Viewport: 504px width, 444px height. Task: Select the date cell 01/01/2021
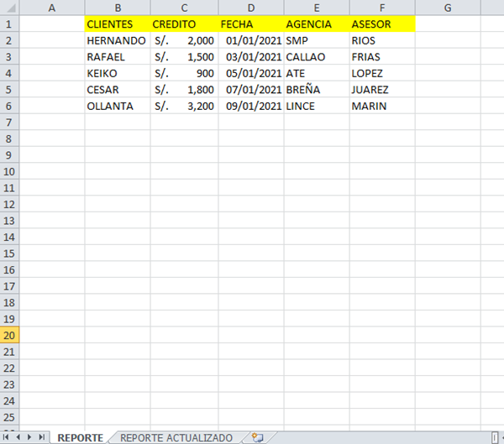click(251, 40)
